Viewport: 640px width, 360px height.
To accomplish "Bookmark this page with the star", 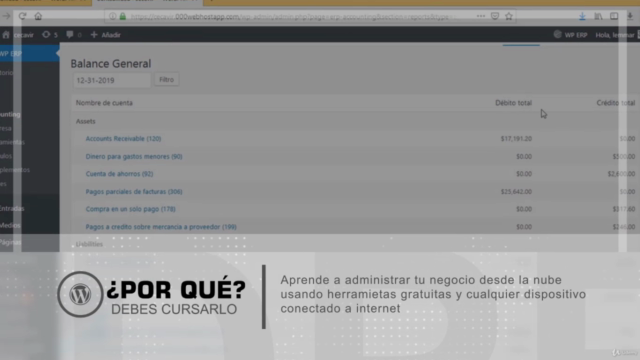I will pos(509,16).
